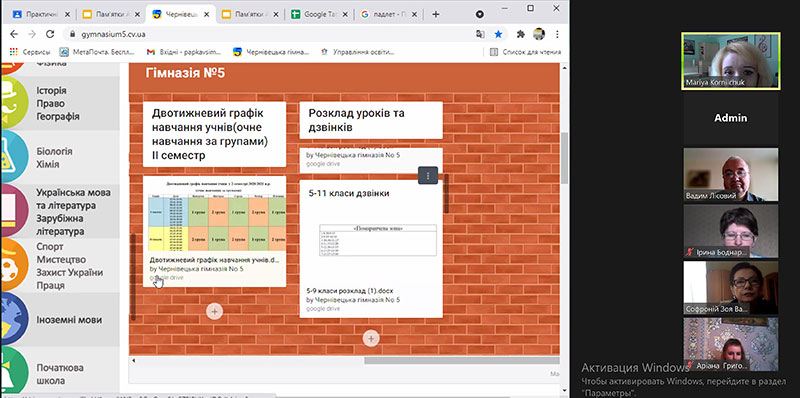
Task: Click the three-dot options on the padlet post
Action: [x=428, y=176]
